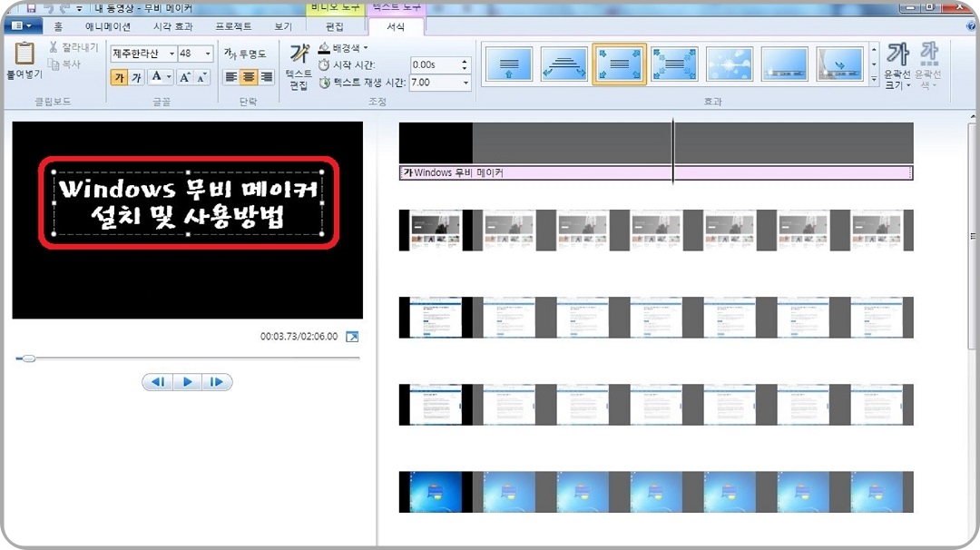This screenshot has width=980, height=550.
Task: Switch to the View (보기) tab
Action: 283,26
